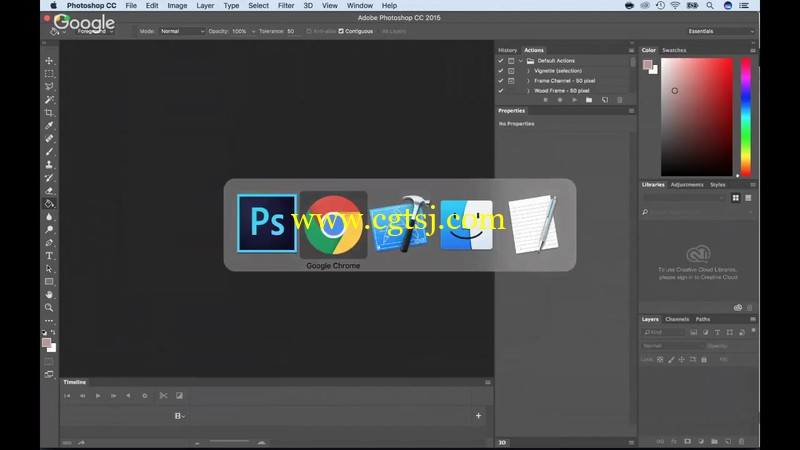Click Google Chrome icon in app switcher

pyautogui.click(x=333, y=224)
